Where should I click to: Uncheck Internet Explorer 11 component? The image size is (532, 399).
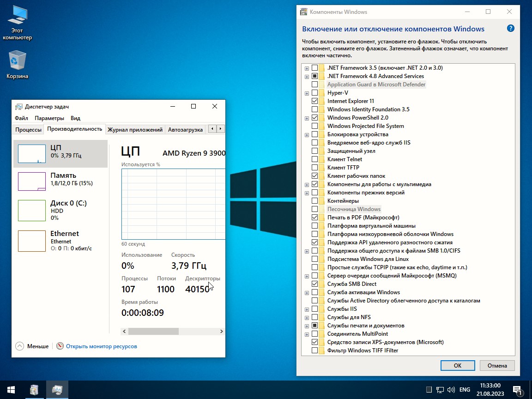(314, 101)
